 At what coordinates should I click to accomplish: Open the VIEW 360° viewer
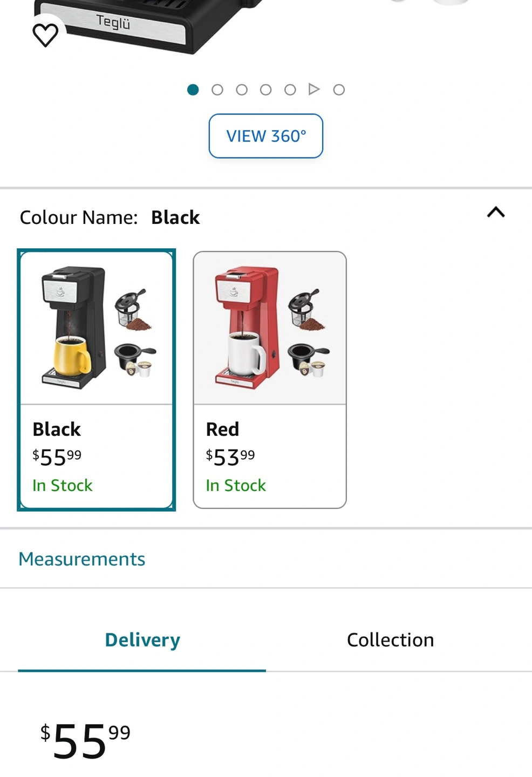point(266,136)
